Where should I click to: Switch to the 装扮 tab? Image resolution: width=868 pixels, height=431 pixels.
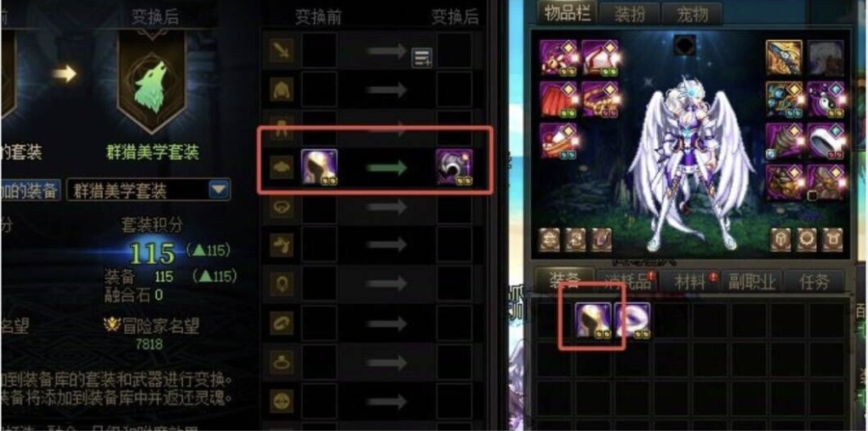(630, 14)
